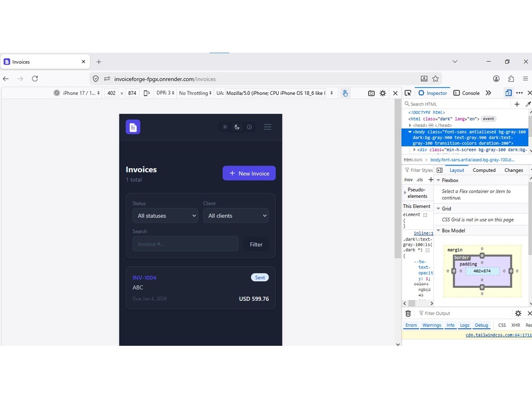Viewport: 532px width, 399px height.
Task: Click the user agent string field
Action: (x=276, y=93)
